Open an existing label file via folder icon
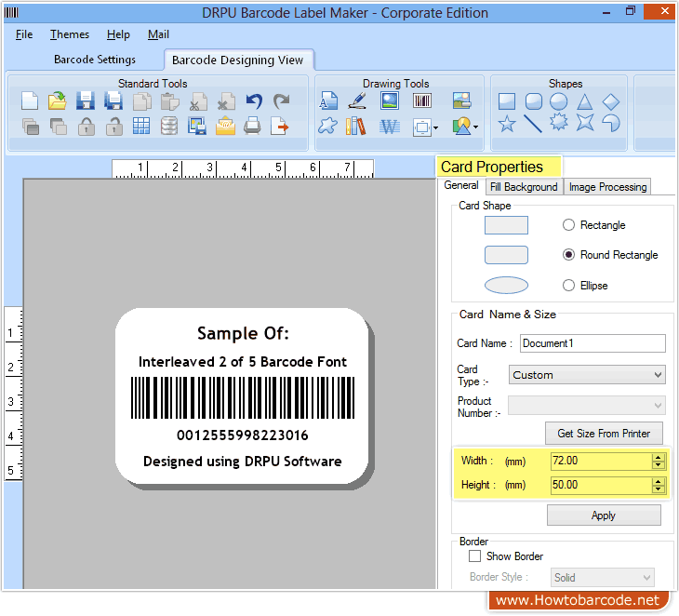Screen dimensions: 679x616 pyautogui.click(x=57, y=100)
